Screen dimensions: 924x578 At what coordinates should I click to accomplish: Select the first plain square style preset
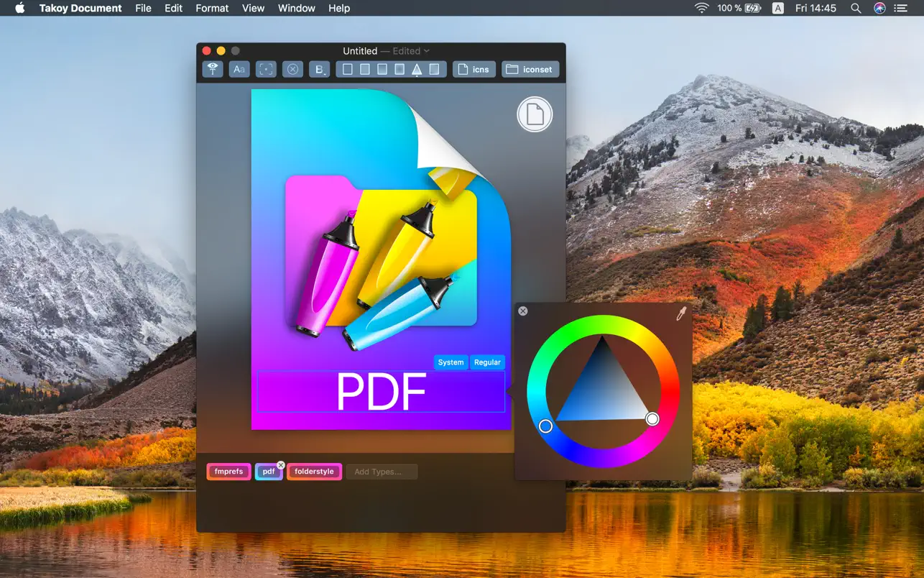347,69
